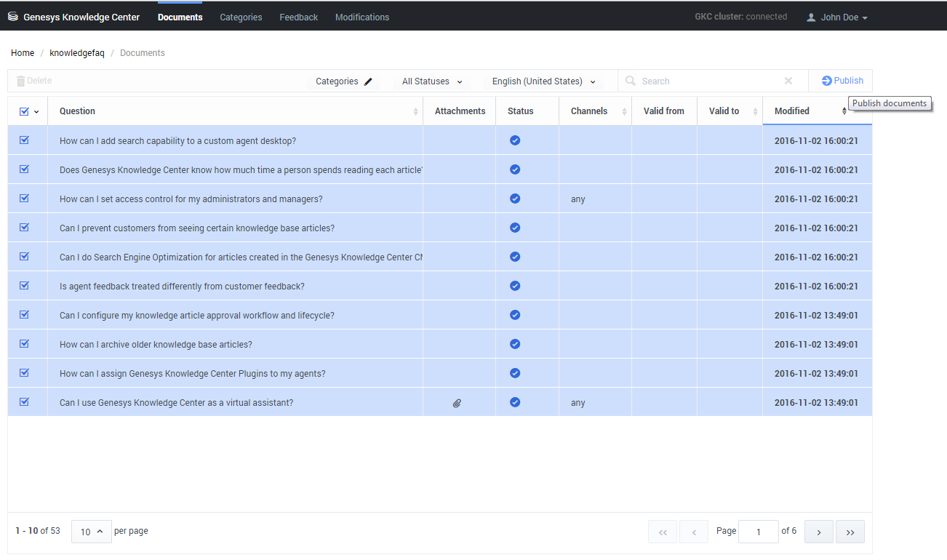Click status icon for Search Engine Optimization row
The width and height of the screenshot is (947, 560).
pos(515,256)
